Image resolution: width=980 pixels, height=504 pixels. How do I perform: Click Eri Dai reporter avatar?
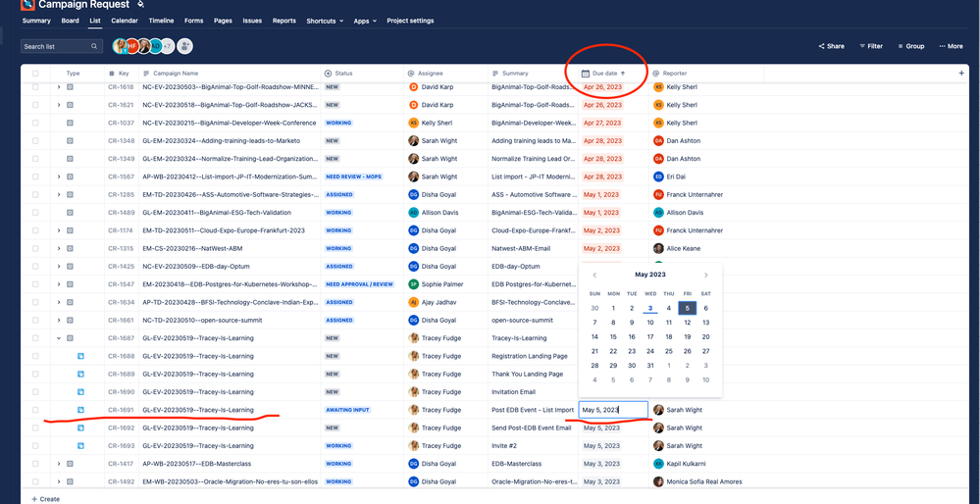point(658,176)
